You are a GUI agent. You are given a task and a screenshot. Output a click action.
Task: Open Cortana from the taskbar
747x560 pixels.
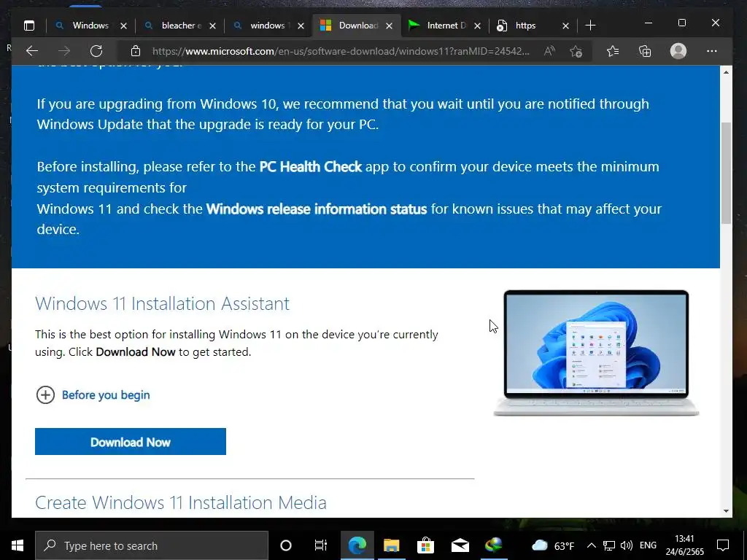(286, 545)
